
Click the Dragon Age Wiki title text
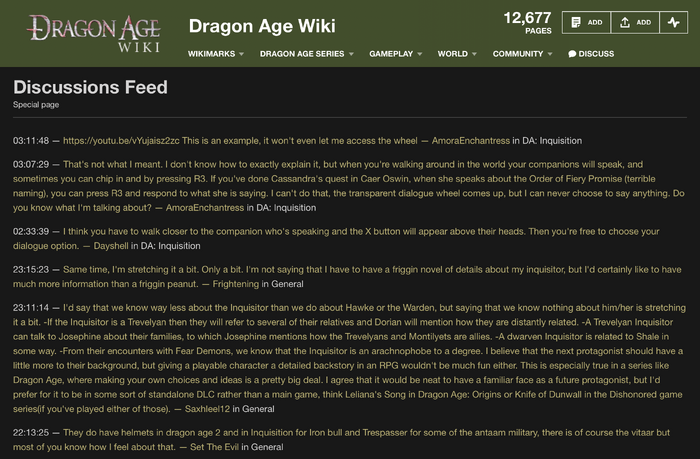tap(262, 26)
